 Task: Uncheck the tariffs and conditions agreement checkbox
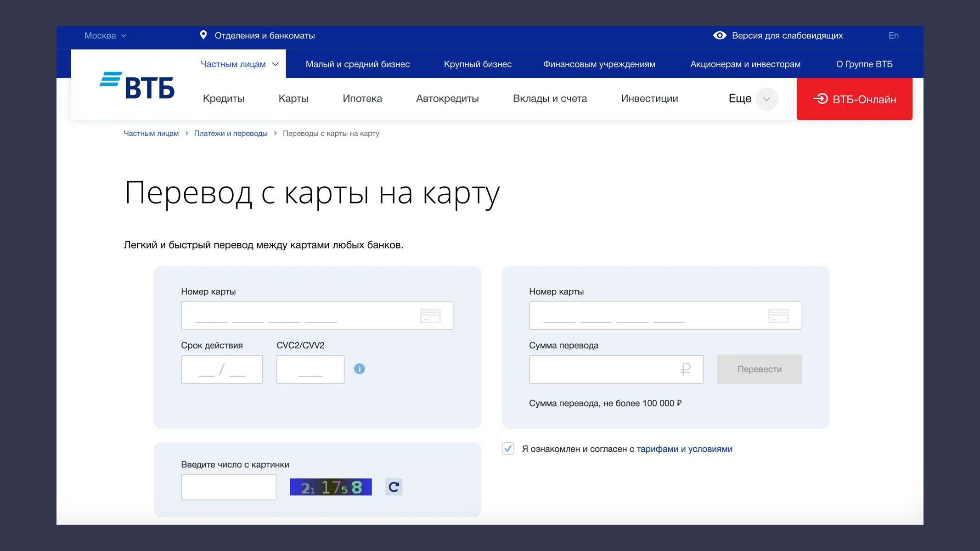click(x=508, y=449)
